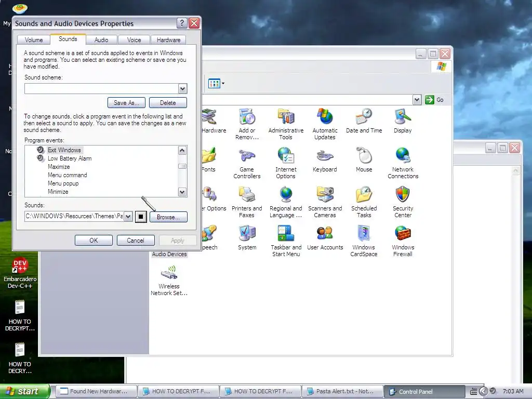Image resolution: width=532 pixels, height=399 pixels.
Task: Switch to the Audio tab
Action: 101,40
